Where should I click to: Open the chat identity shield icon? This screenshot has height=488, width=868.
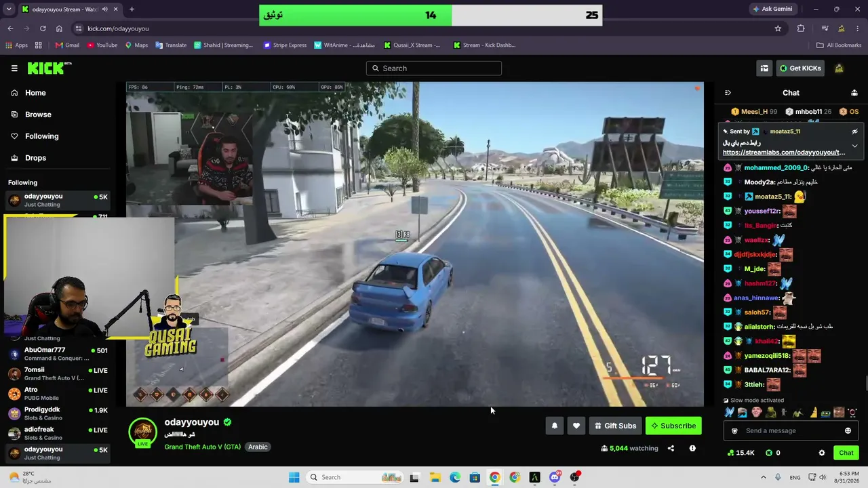734,430
